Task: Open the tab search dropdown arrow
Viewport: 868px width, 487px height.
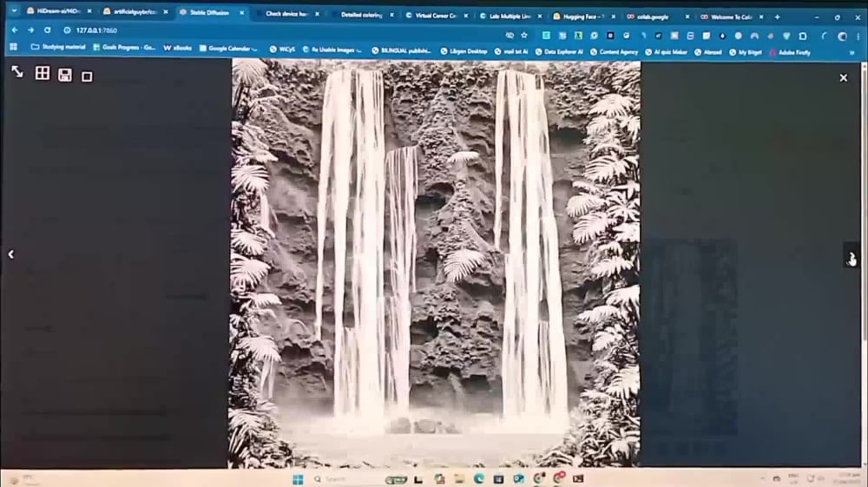Action: [14, 10]
